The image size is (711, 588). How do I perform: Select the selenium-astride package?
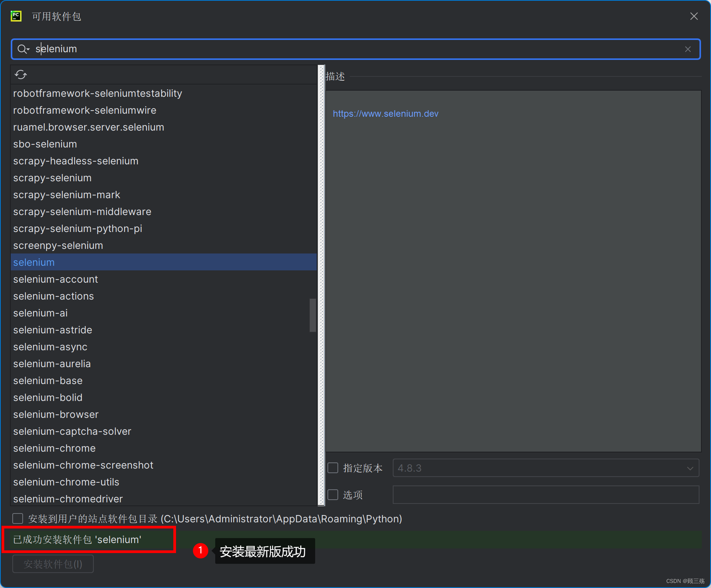(x=164, y=330)
